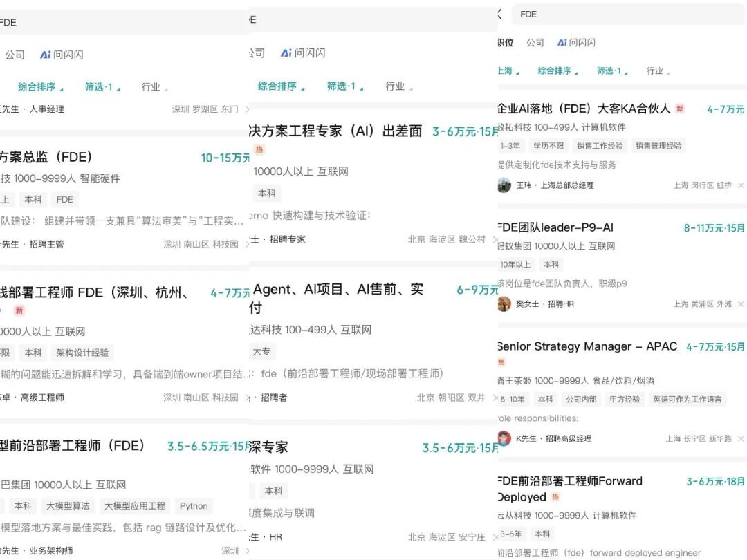
Task: Click the Python skill tag
Action: [194, 506]
